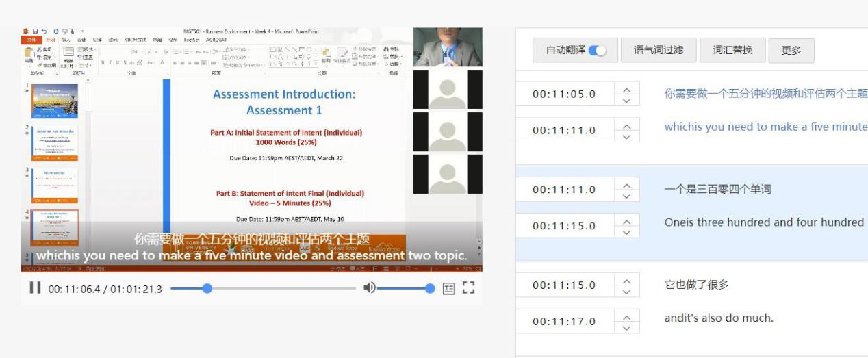Click slide 2 thumbnail in the video's PowerPoint
The image size is (868, 358).
click(x=55, y=142)
